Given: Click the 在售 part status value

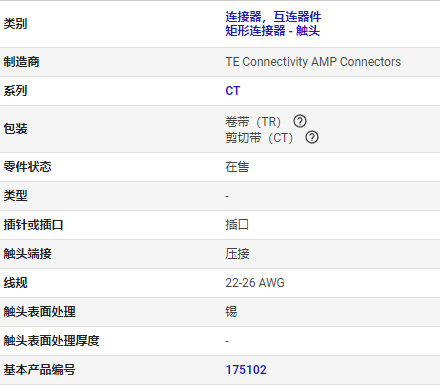Looking at the screenshot, I should point(237,167).
